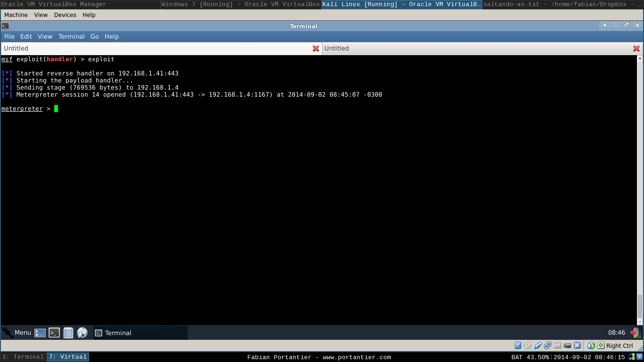Click the keyboard capture green arrow icon

(601, 346)
